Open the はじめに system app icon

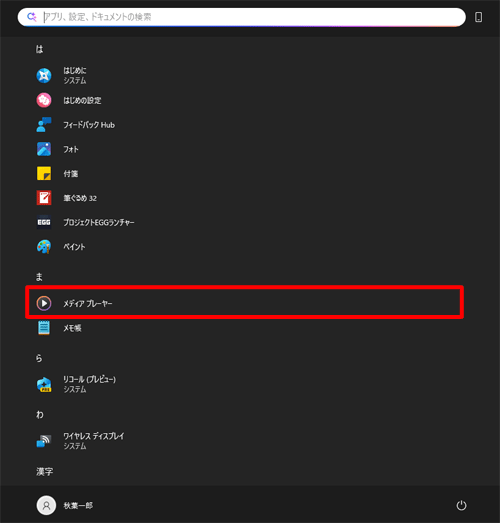[x=44, y=75]
